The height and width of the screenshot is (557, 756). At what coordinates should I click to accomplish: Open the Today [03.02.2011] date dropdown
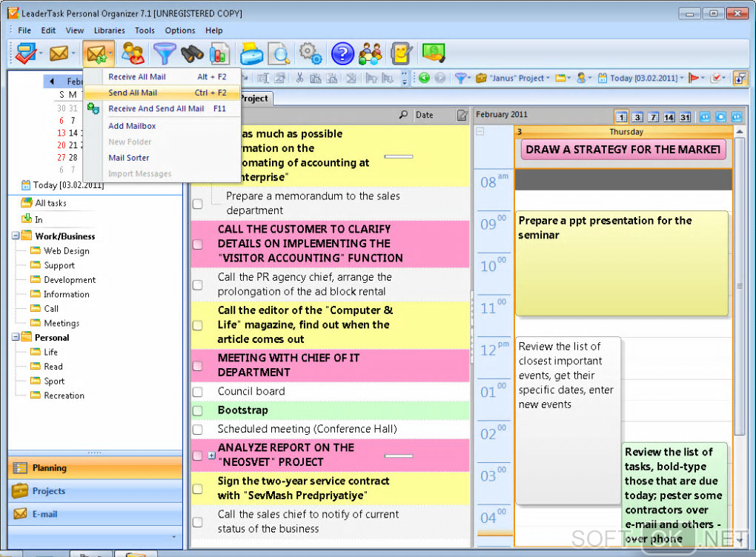[641, 78]
